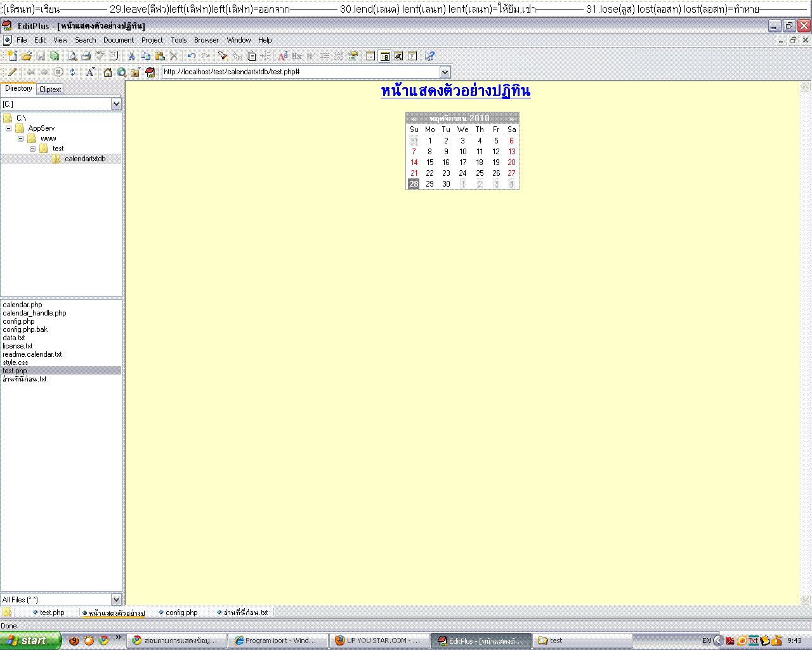The image size is (812, 650).
Task: Open the File menu
Action: coord(22,40)
